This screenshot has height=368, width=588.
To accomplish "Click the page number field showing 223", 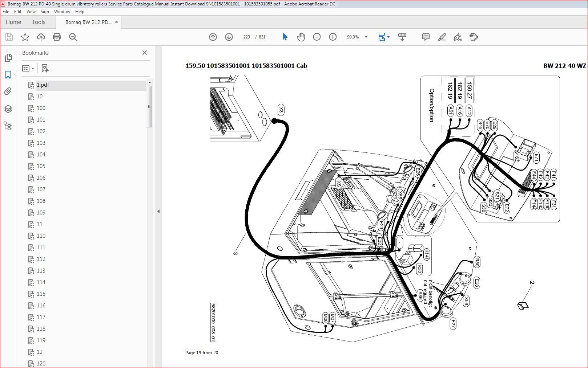I will click(246, 37).
